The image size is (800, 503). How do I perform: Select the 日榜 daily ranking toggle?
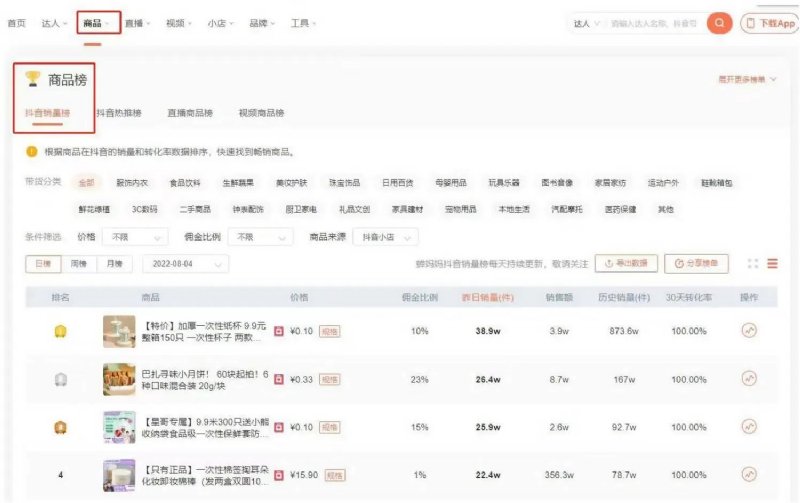click(x=43, y=264)
